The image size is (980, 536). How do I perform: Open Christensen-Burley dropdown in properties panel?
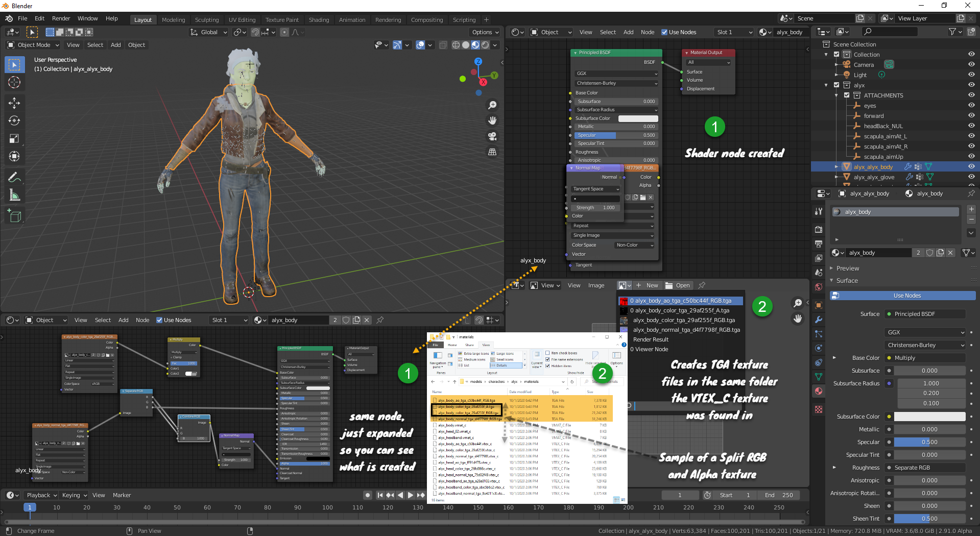pos(925,345)
